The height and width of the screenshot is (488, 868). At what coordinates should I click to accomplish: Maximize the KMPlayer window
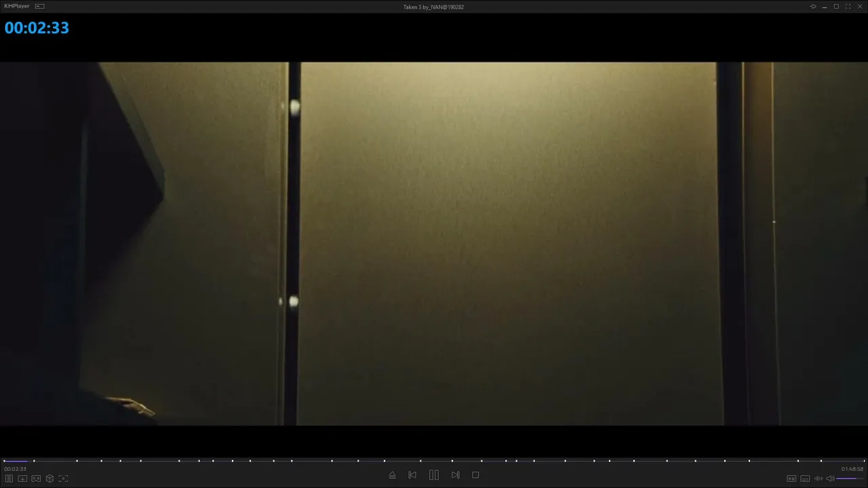tap(836, 6)
